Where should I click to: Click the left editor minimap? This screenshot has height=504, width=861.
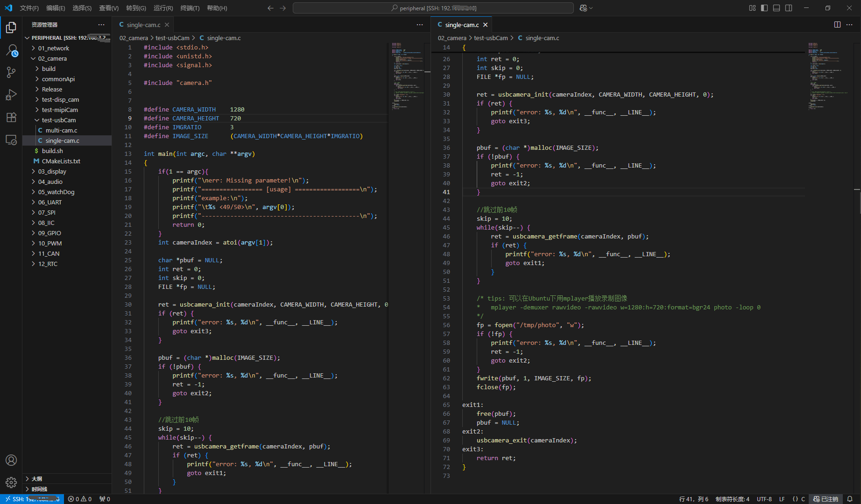(x=408, y=77)
